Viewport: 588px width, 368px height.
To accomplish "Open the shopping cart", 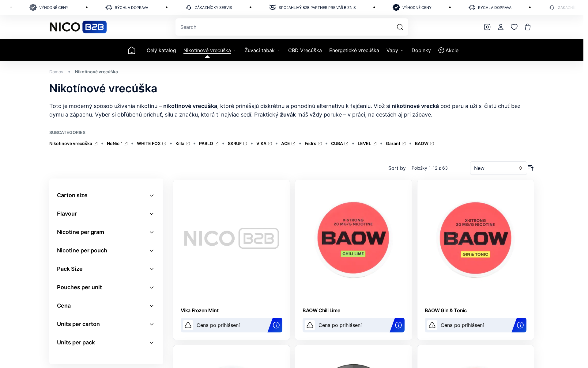I will 527,27.
